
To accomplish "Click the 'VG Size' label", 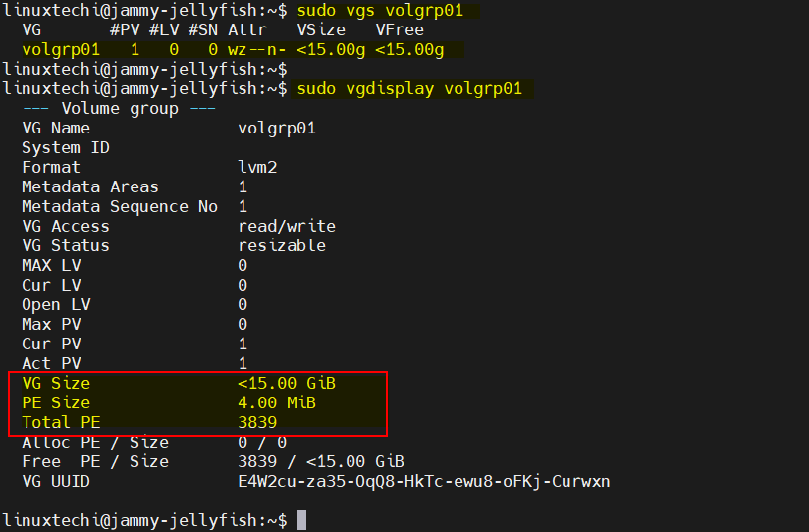I will 56,383.
